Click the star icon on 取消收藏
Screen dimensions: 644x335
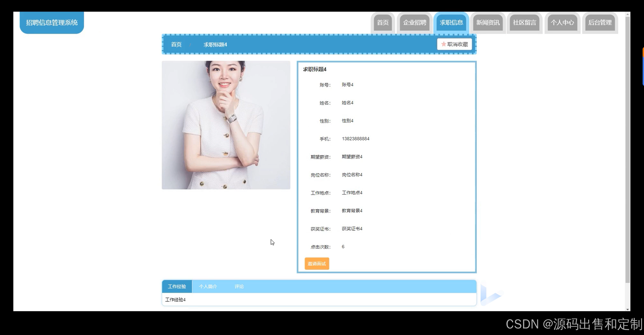[444, 44]
